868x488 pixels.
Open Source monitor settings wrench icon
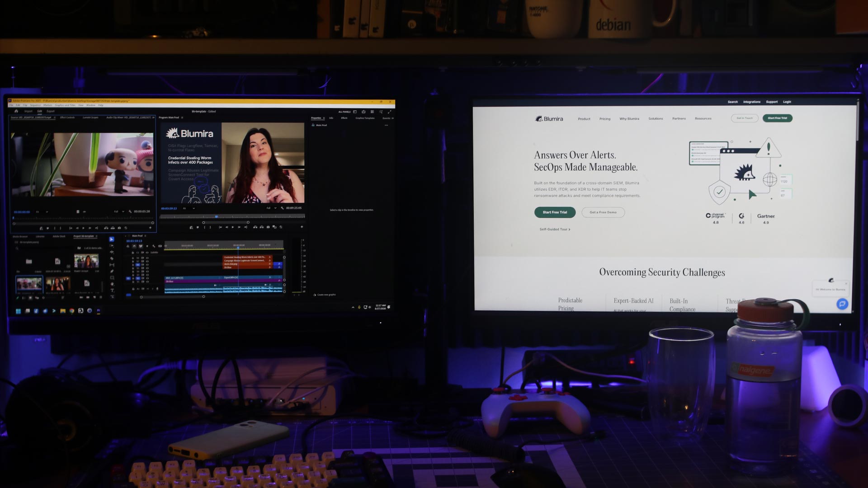[130, 211]
